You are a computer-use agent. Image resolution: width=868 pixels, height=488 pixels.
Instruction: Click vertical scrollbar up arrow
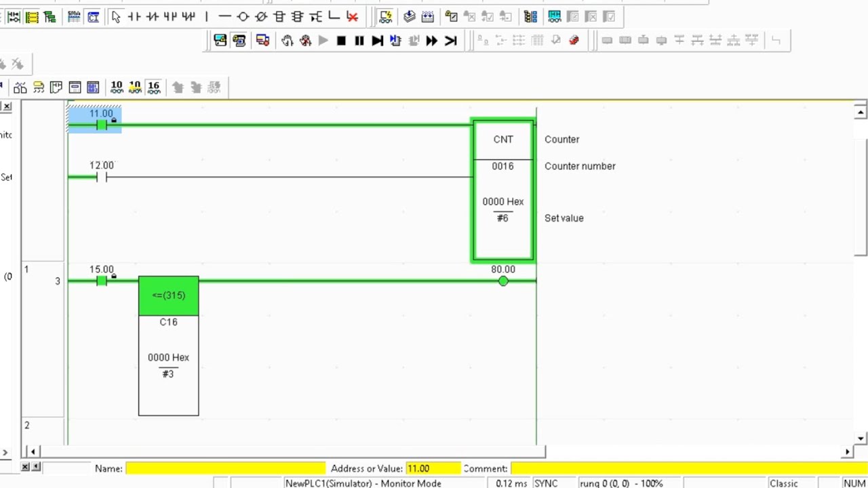tap(861, 112)
